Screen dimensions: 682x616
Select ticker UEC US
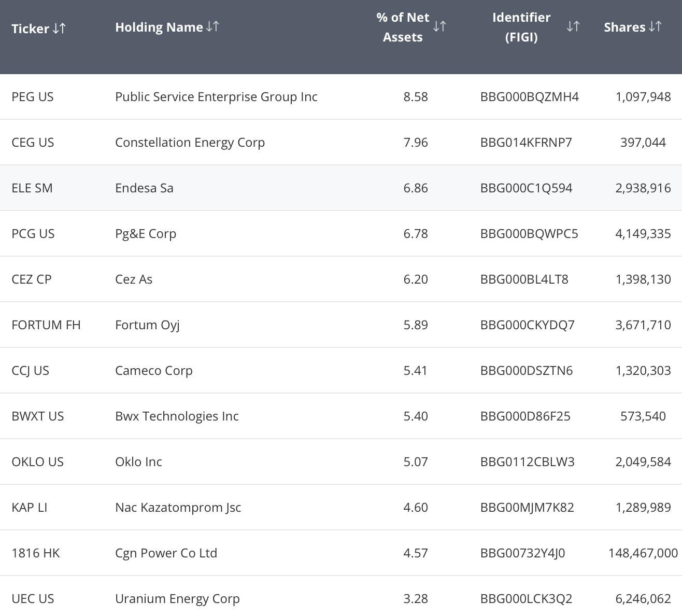tap(33, 599)
